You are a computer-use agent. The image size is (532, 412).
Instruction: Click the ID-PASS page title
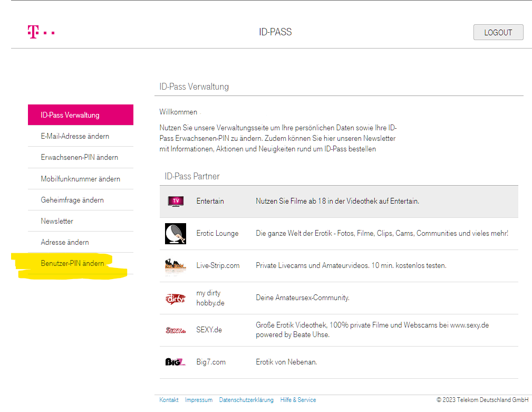pyautogui.click(x=275, y=32)
